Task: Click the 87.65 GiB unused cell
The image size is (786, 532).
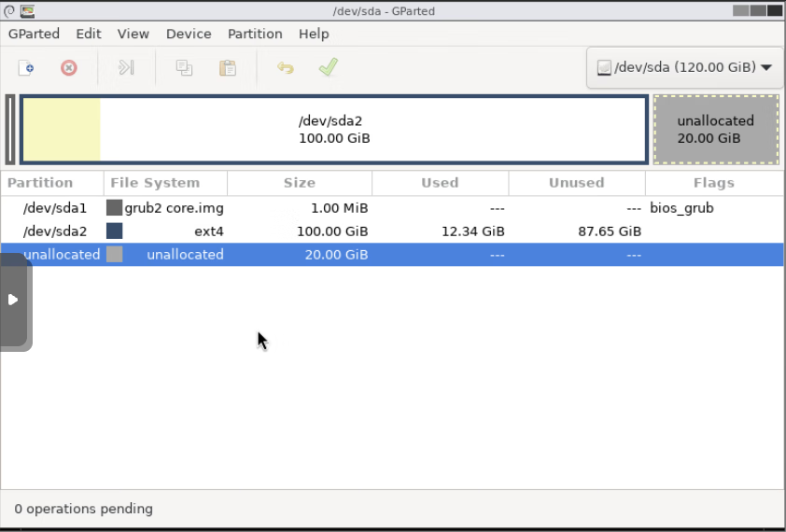Action: coord(610,231)
